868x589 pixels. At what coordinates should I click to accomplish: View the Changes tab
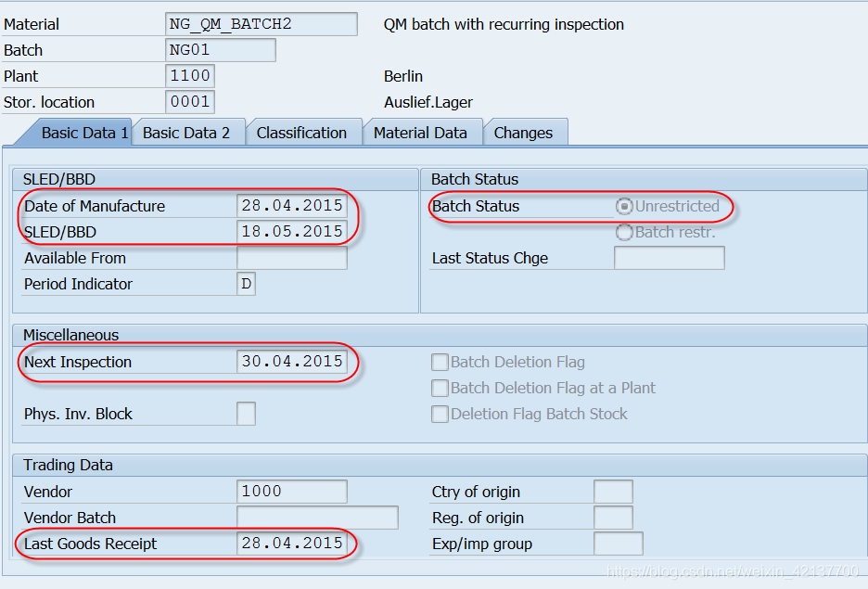pyautogui.click(x=525, y=132)
